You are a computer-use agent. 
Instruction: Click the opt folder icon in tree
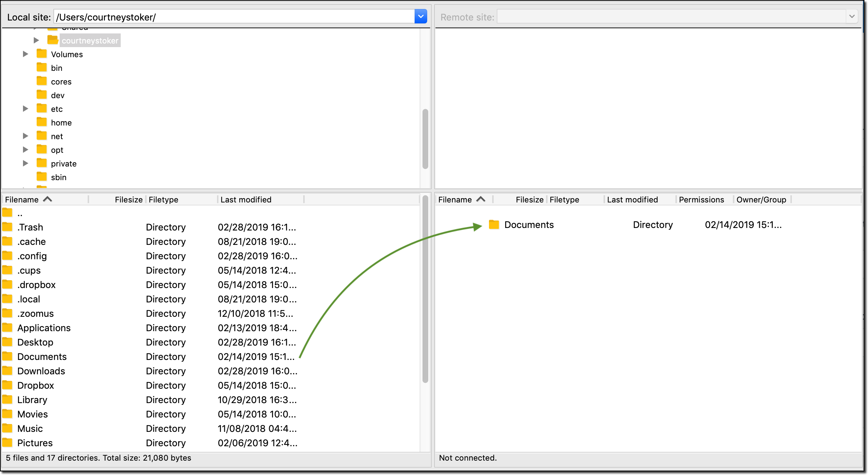(42, 150)
